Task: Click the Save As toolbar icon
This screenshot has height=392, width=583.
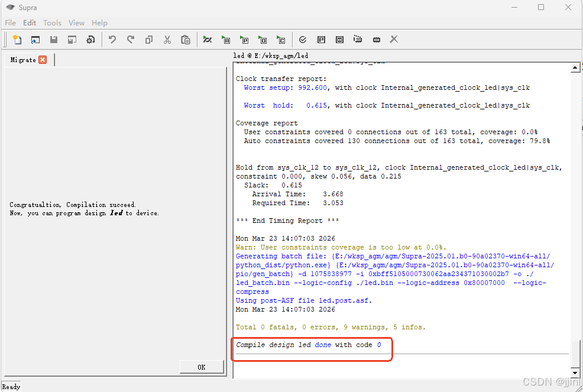Action: (72, 40)
